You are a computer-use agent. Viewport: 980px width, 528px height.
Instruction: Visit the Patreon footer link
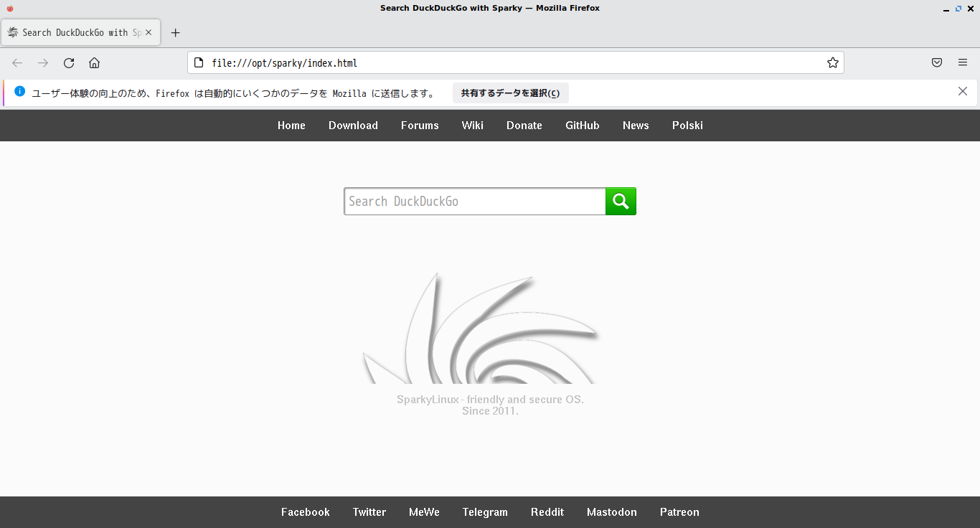[679, 512]
